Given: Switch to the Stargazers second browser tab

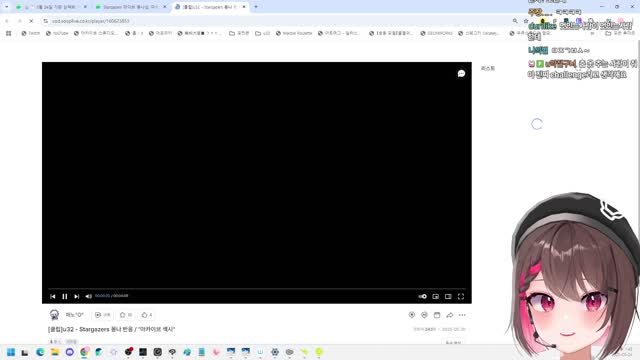Looking at the screenshot, I should click(x=130, y=7).
